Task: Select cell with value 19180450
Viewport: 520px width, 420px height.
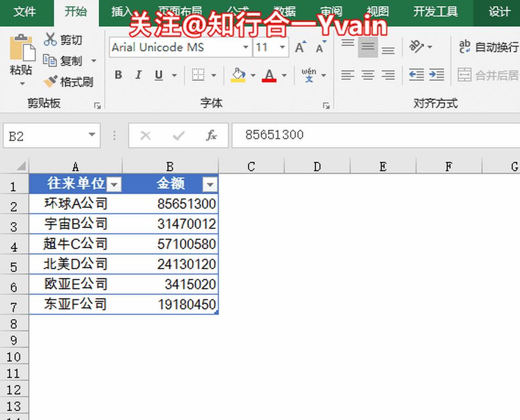Action: tap(171, 304)
